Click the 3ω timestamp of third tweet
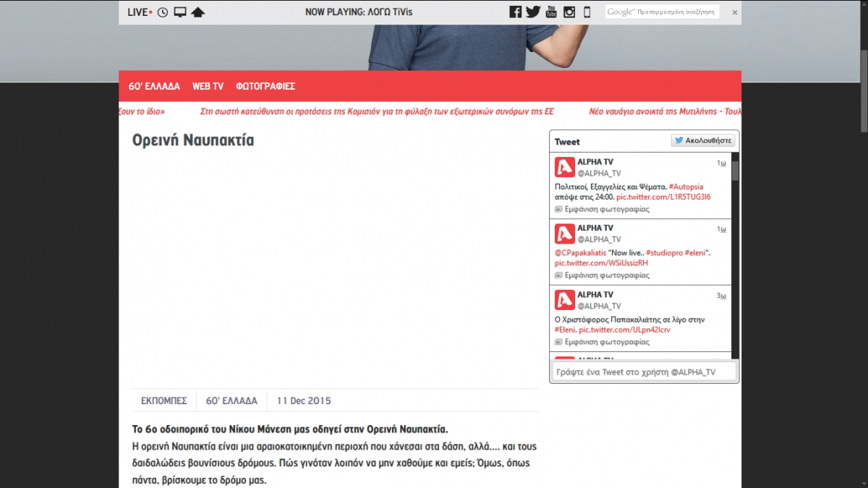The image size is (868, 488). click(721, 296)
